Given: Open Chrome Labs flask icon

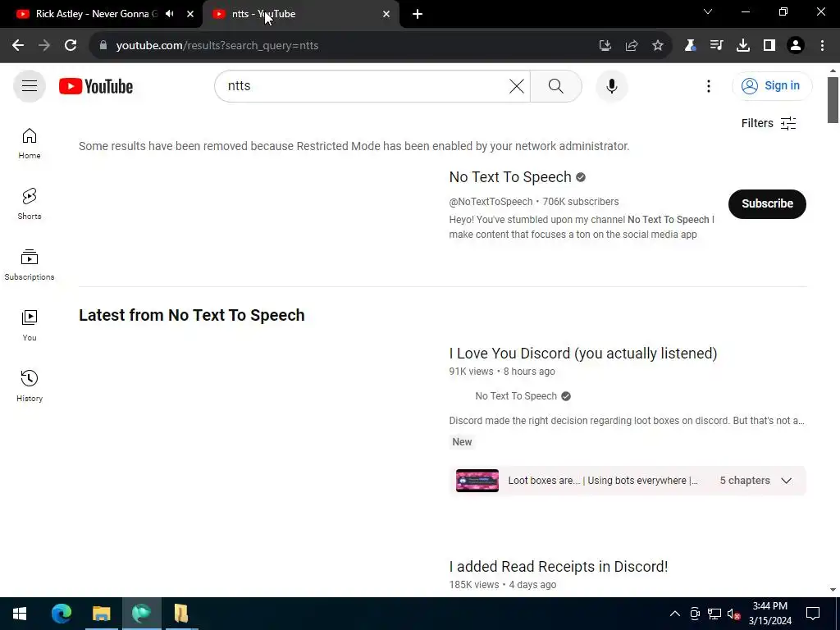Looking at the screenshot, I should pyautogui.click(x=690, y=46).
